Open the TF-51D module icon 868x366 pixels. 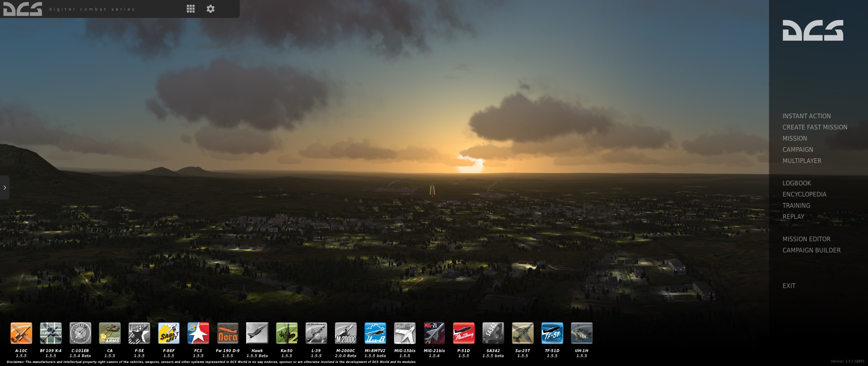coord(552,333)
